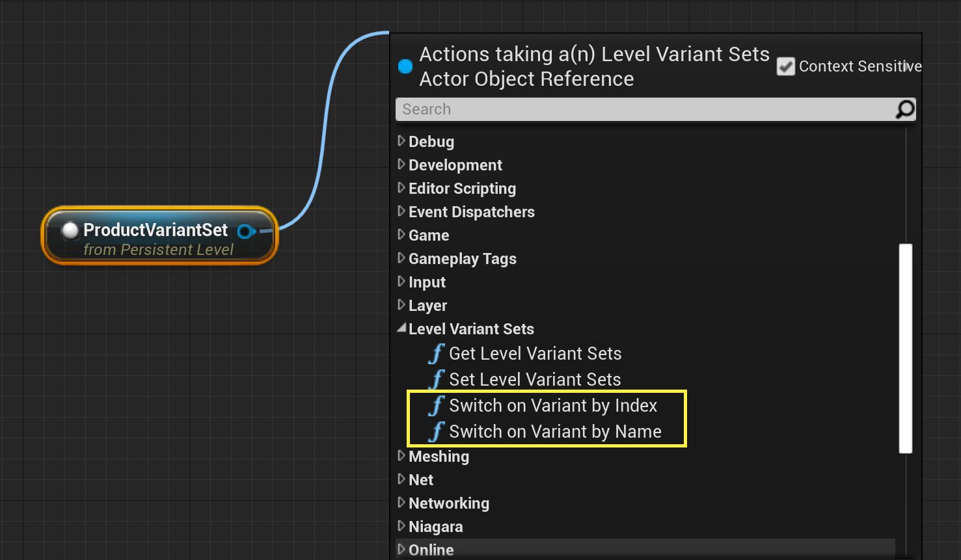Click the search magnifier icon
961x560 pixels.
pyautogui.click(x=904, y=109)
